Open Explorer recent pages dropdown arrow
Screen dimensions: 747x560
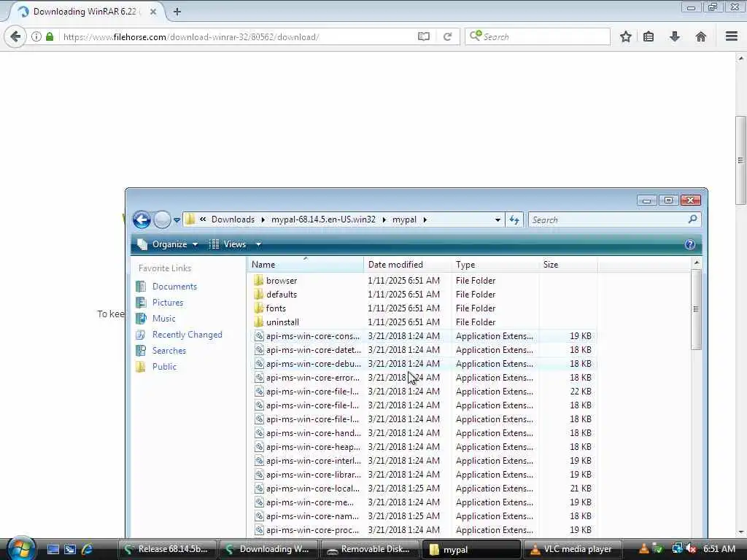(177, 220)
